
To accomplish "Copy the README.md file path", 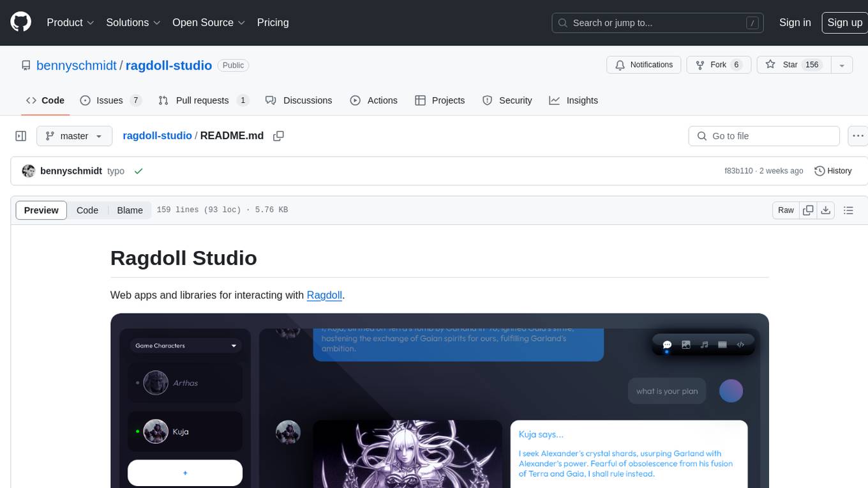I will click(x=278, y=135).
